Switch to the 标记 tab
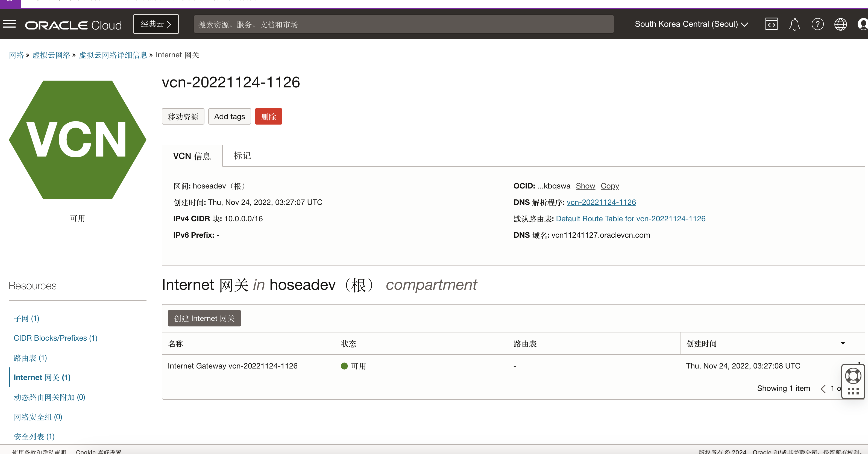868x454 pixels. click(242, 156)
